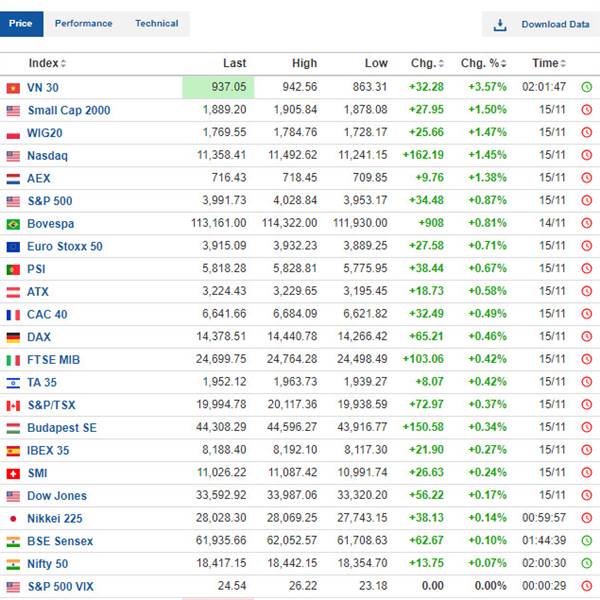The image size is (600, 600).
Task: Click the 33,320.20 low value for Dow Jones
Action: click(x=362, y=495)
